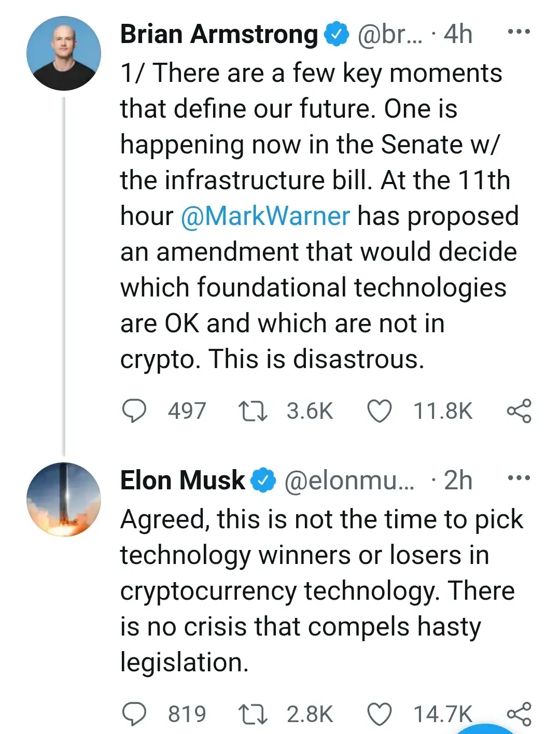Tap the @elonmu... handle
Screen dimensions: 560x734
point(349,481)
